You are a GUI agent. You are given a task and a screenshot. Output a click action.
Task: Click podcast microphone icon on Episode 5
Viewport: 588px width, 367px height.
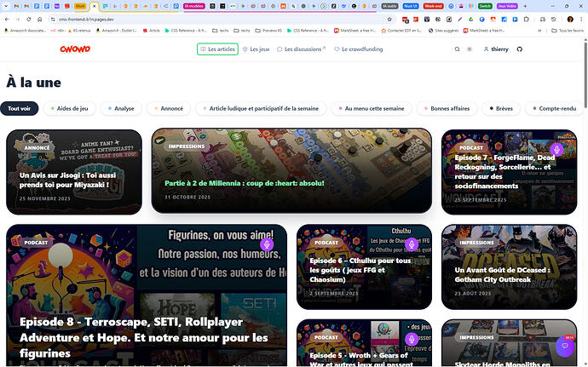[x=412, y=339]
